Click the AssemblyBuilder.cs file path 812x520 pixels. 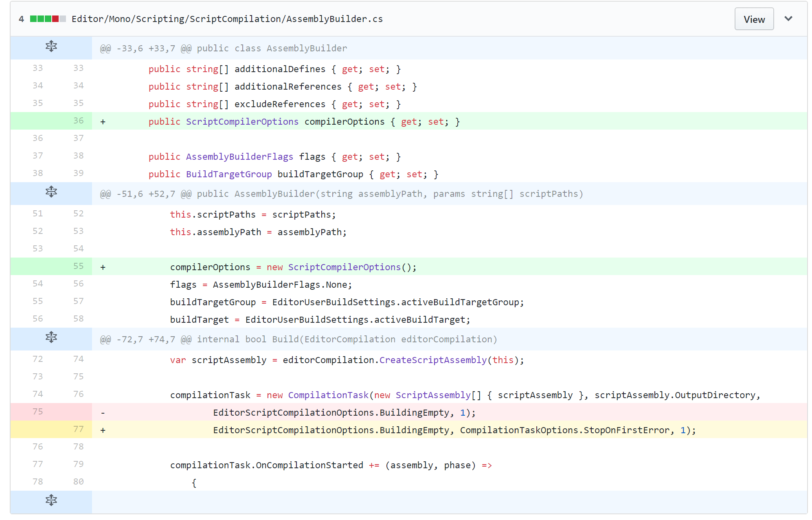pyautogui.click(x=227, y=19)
